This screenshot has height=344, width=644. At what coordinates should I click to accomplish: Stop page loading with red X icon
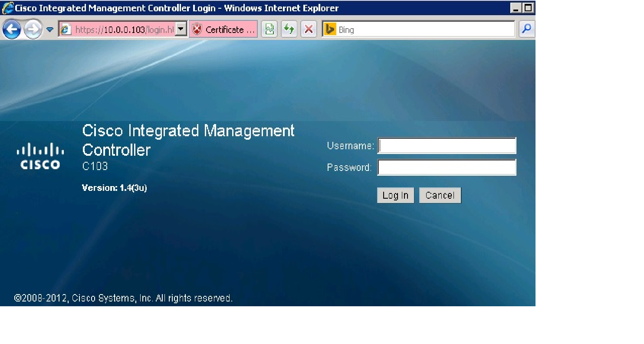click(x=309, y=29)
